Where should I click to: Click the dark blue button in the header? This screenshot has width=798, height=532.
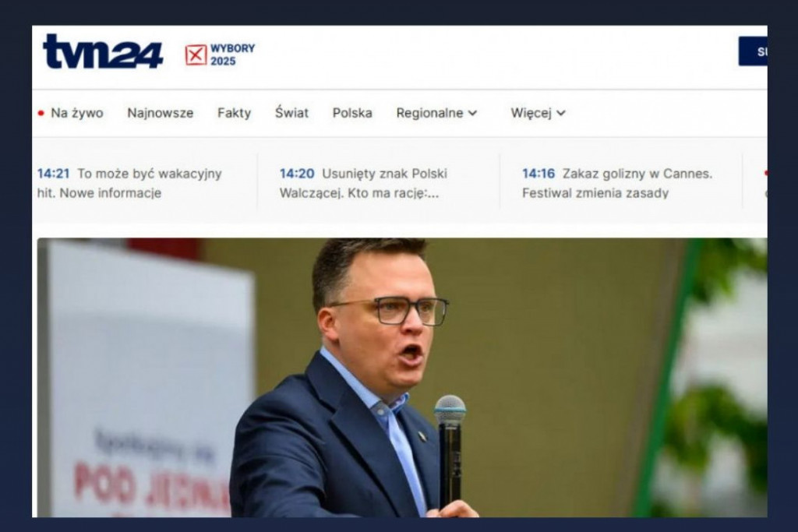753,51
